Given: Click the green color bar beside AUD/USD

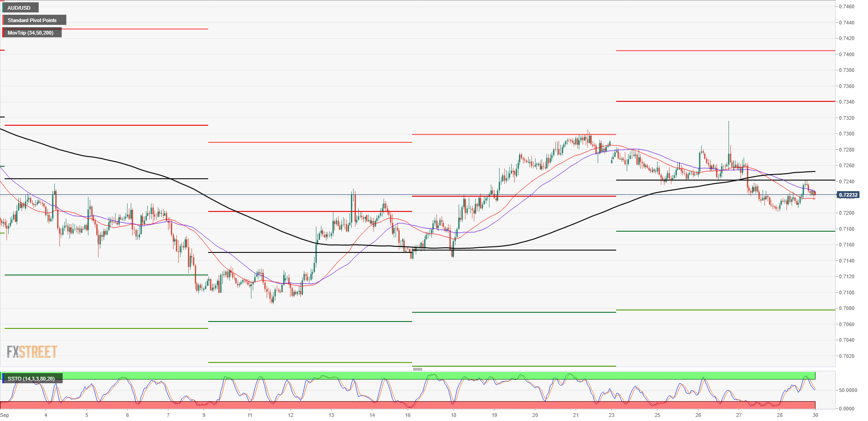Looking at the screenshot, I should coord(3,8).
